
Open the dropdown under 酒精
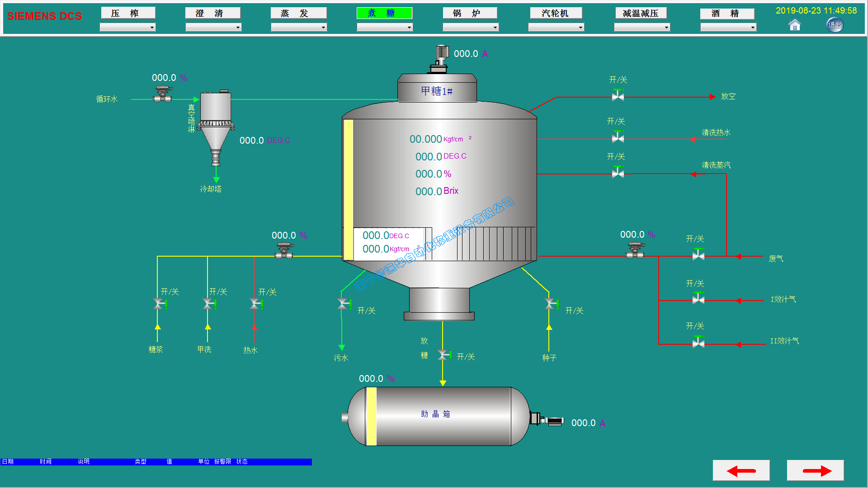pyautogui.click(x=728, y=28)
